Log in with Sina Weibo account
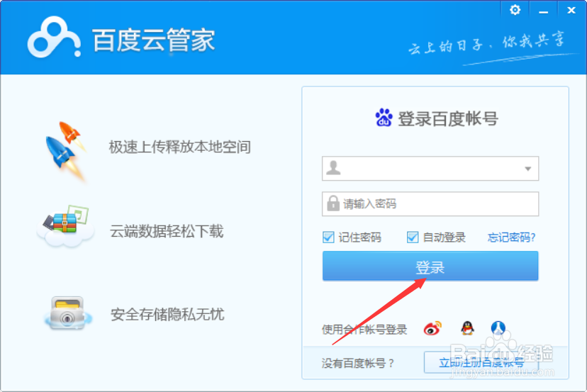This screenshot has width=587, height=392. click(x=432, y=329)
